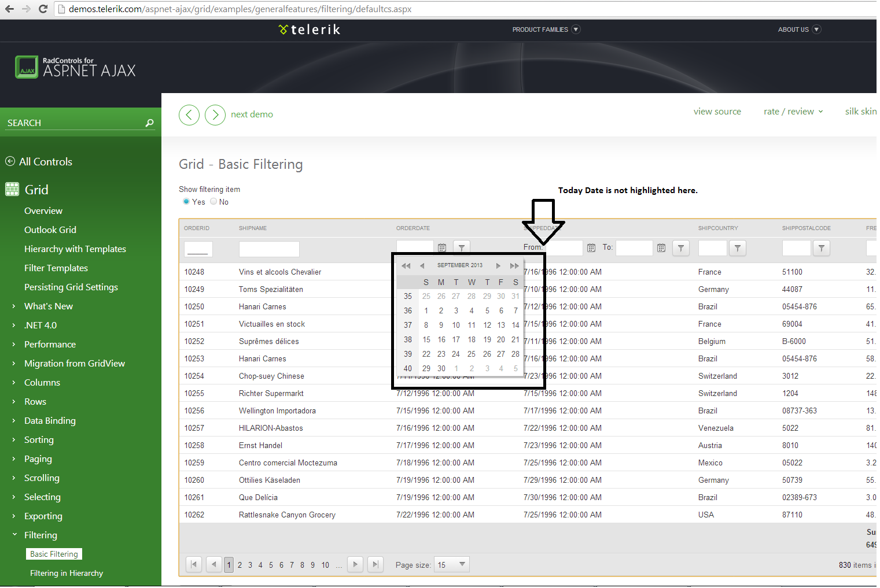Viewport: 880px width, 588px height.
Task: Go to page 10 in the pager
Action: point(325,565)
